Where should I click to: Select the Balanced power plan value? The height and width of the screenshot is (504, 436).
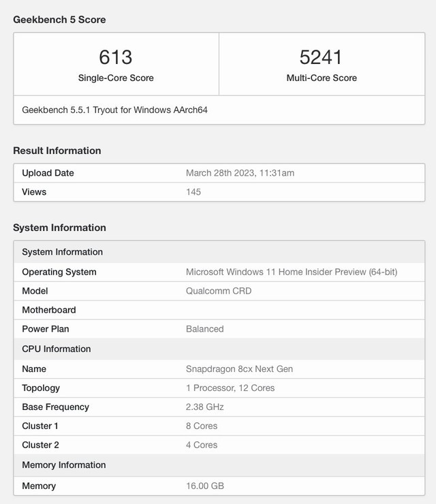point(204,329)
